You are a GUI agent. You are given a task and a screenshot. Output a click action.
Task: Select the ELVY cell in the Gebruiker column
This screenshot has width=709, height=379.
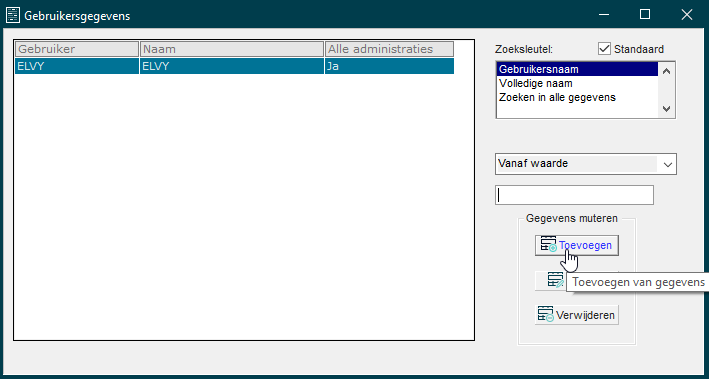point(77,66)
